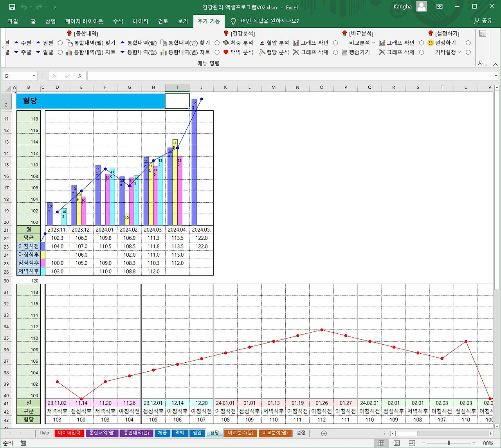Switch to the 수식 ribbon tab
This screenshot has height=448, width=501.
pyautogui.click(x=118, y=21)
